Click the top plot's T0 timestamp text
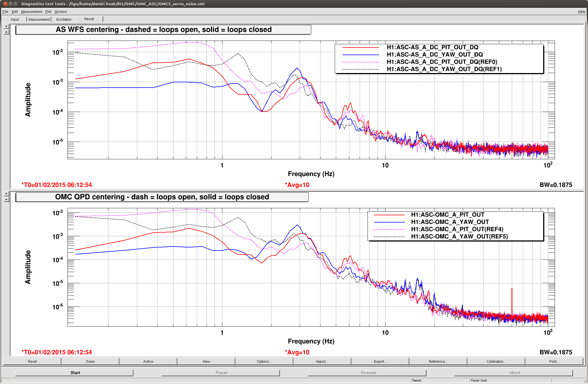Image resolution: width=588 pixels, height=384 pixels. [57, 185]
